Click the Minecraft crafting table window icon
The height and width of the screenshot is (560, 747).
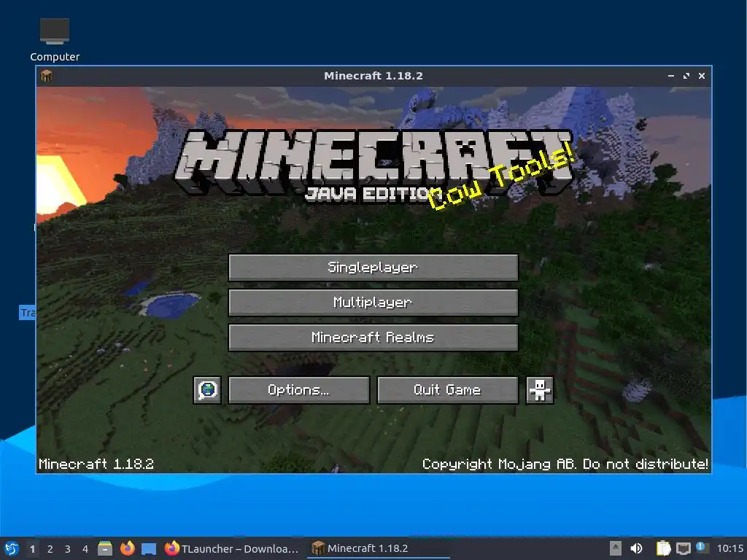(47, 76)
